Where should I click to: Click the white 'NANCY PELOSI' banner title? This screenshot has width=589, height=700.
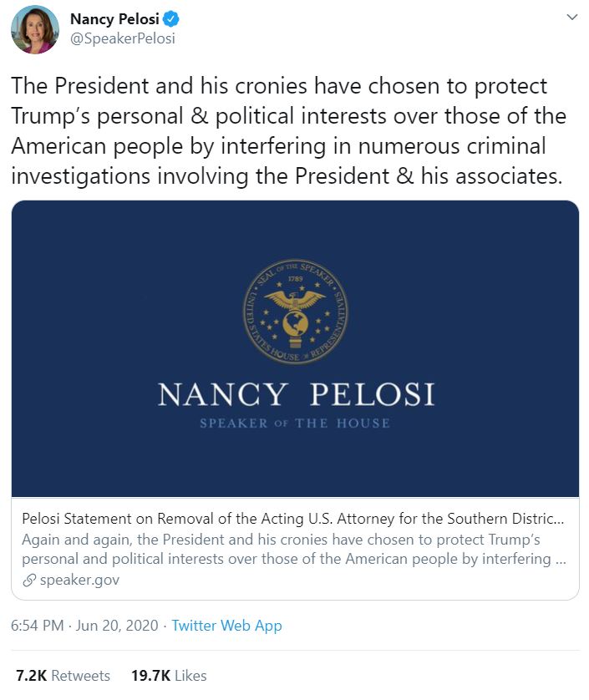click(296, 394)
